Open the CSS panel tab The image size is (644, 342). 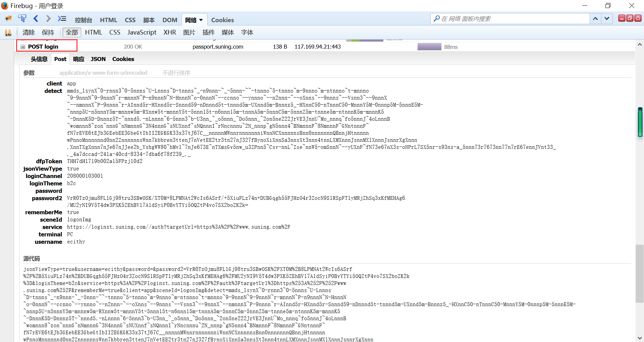tap(130, 20)
